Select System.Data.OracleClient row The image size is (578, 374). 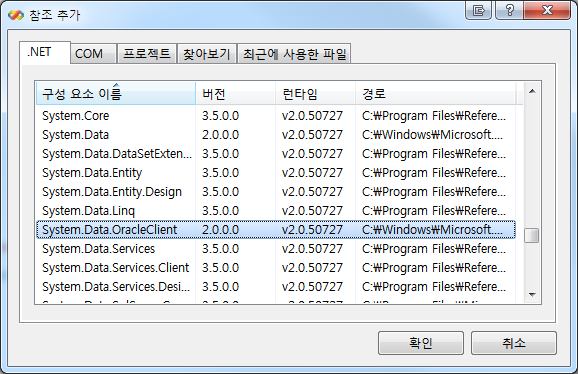click(276, 230)
